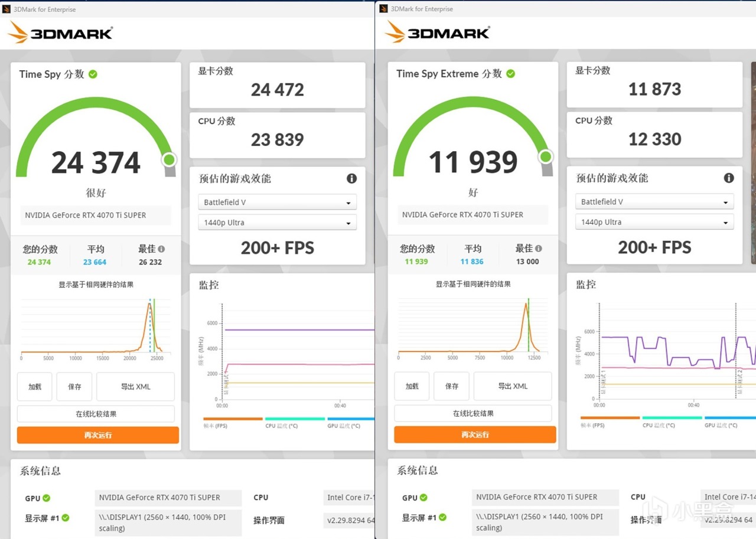Click 显示屏 #1 check mark in standard Time Spy window
756x539 pixels.
pos(66,518)
